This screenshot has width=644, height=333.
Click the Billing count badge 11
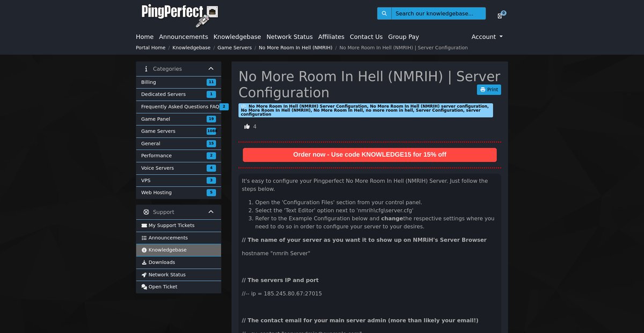click(x=211, y=82)
